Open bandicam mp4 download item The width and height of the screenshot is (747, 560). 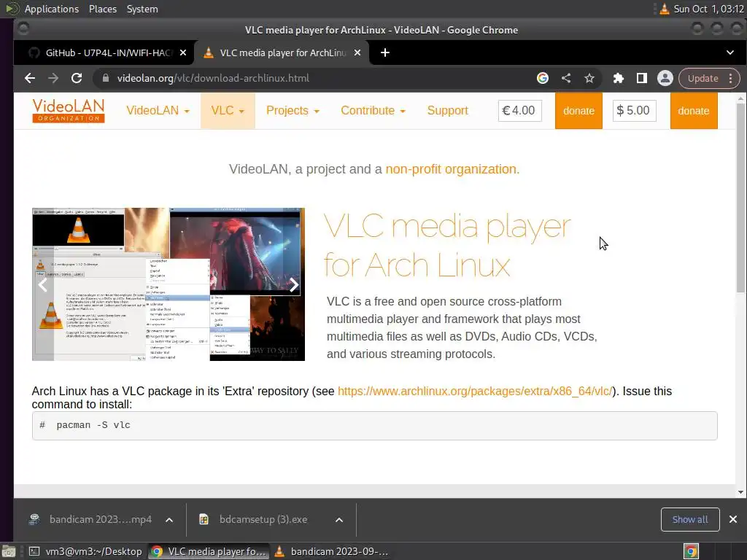click(x=91, y=519)
